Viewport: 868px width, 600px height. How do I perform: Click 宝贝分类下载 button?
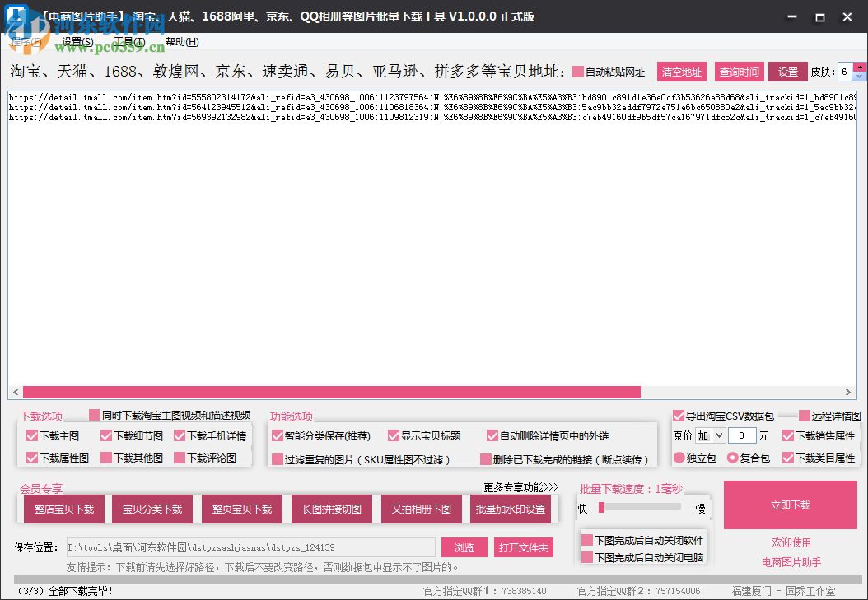tap(152, 509)
